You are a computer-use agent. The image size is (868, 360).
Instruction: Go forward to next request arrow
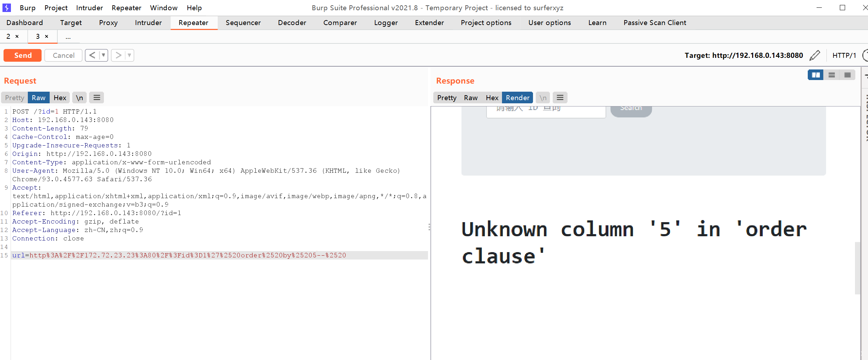coord(118,55)
